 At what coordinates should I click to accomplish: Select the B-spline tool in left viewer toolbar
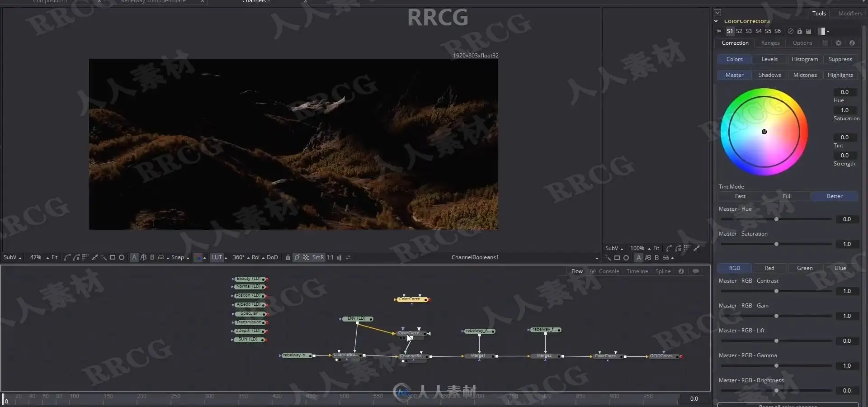tap(76, 257)
